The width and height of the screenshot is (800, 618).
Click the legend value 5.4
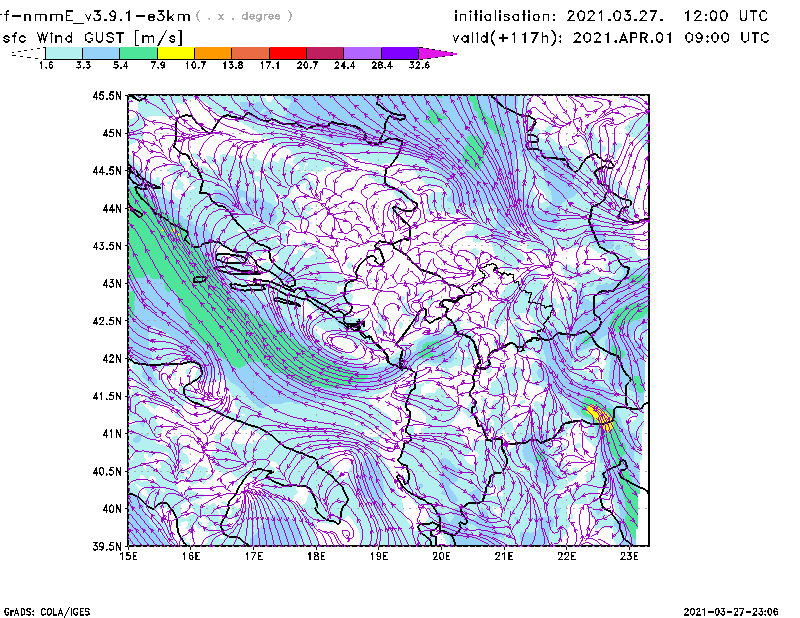point(120,65)
